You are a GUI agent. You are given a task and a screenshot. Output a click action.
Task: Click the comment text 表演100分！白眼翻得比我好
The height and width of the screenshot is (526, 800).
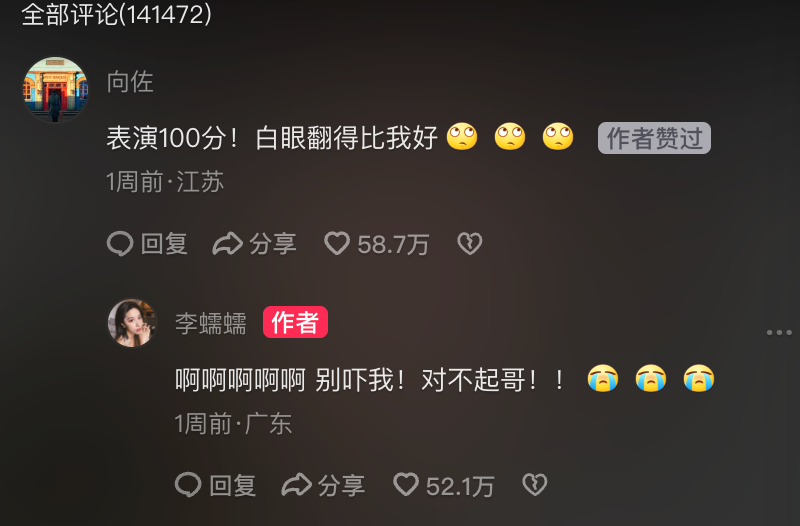[x=272, y=138]
